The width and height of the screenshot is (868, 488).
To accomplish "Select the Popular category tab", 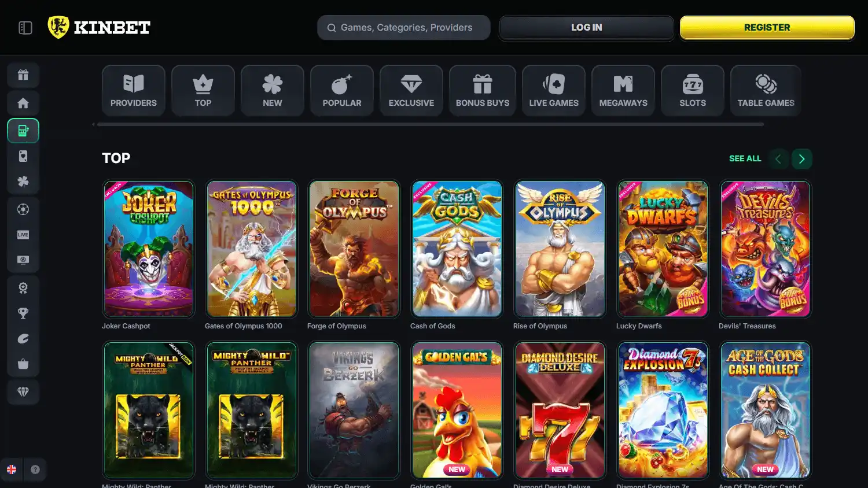I will point(342,91).
